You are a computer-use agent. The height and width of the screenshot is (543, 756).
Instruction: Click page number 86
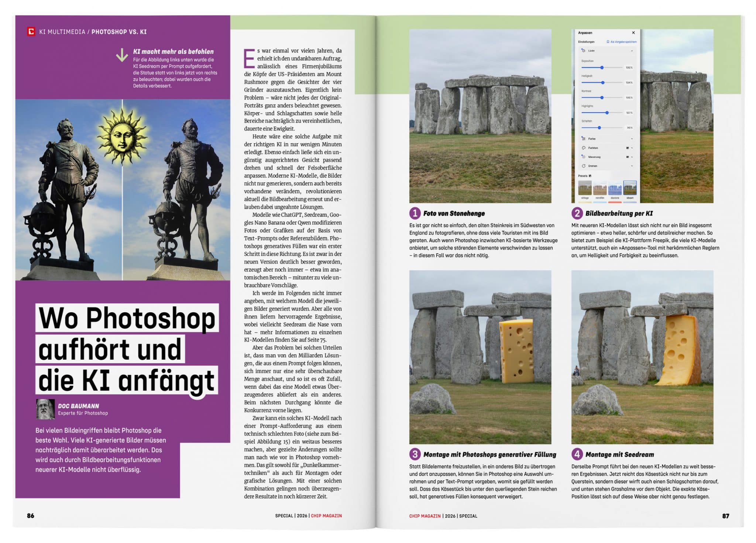pos(31,516)
